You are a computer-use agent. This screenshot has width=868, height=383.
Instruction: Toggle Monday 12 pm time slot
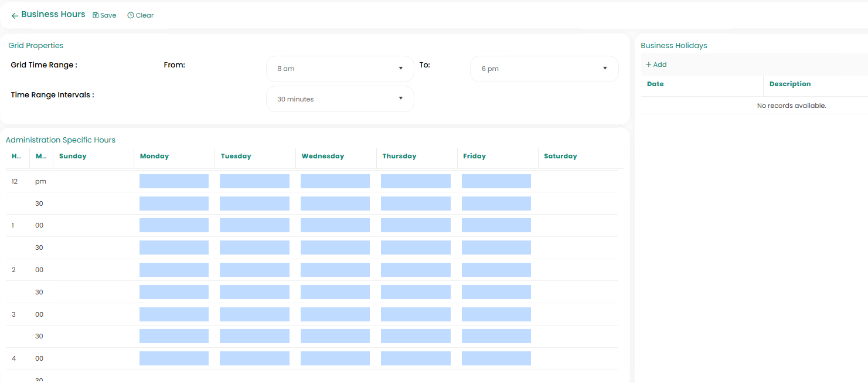pos(174,181)
